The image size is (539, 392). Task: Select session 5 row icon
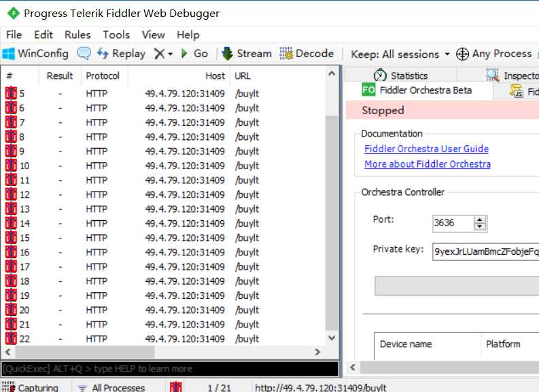[x=11, y=94]
